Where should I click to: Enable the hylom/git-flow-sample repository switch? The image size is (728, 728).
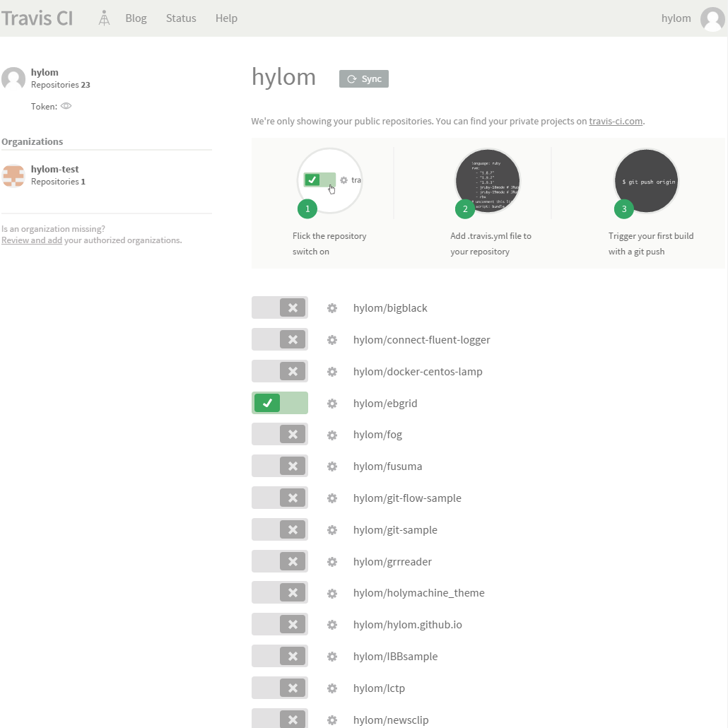(279, 498)
